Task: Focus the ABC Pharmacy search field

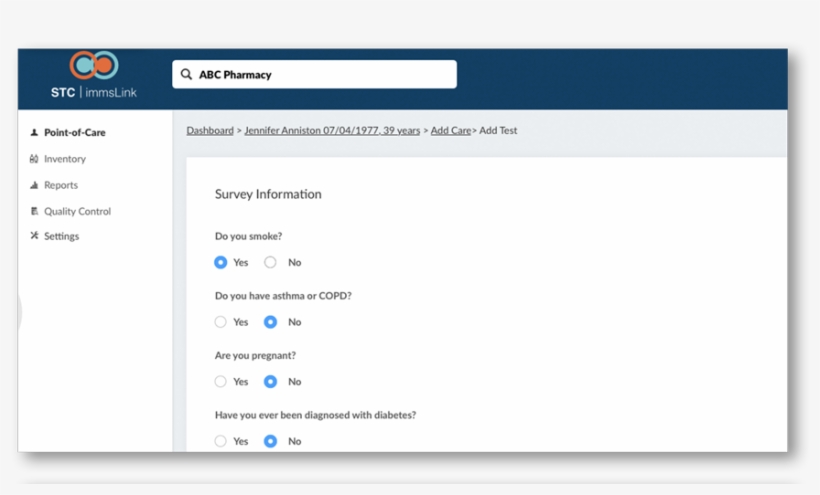Action: tap(314, 74)
